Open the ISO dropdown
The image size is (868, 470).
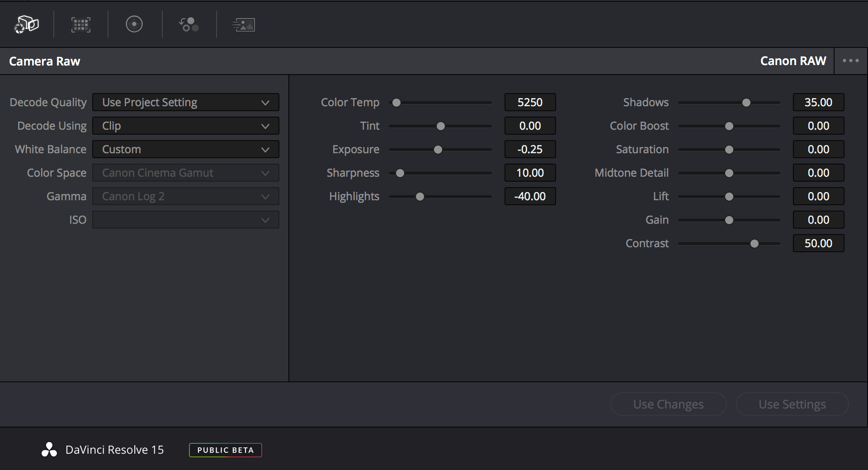click(x=186, y=220)
